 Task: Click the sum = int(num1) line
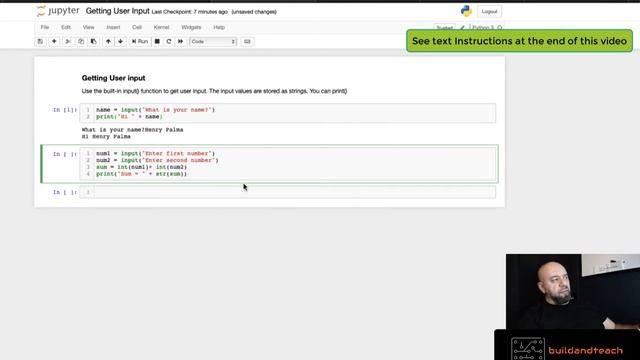(142, 167)
